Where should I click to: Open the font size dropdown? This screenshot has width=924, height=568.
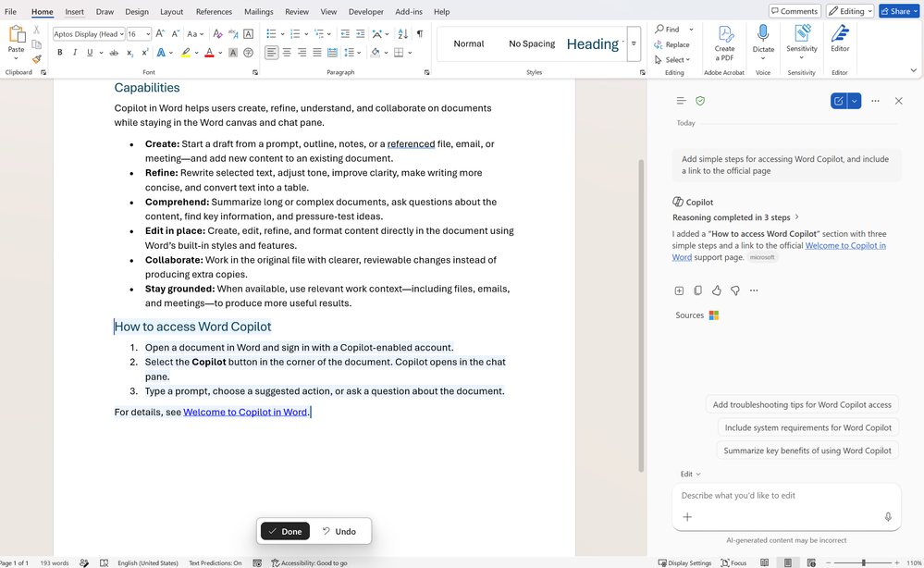click(148, 34)
